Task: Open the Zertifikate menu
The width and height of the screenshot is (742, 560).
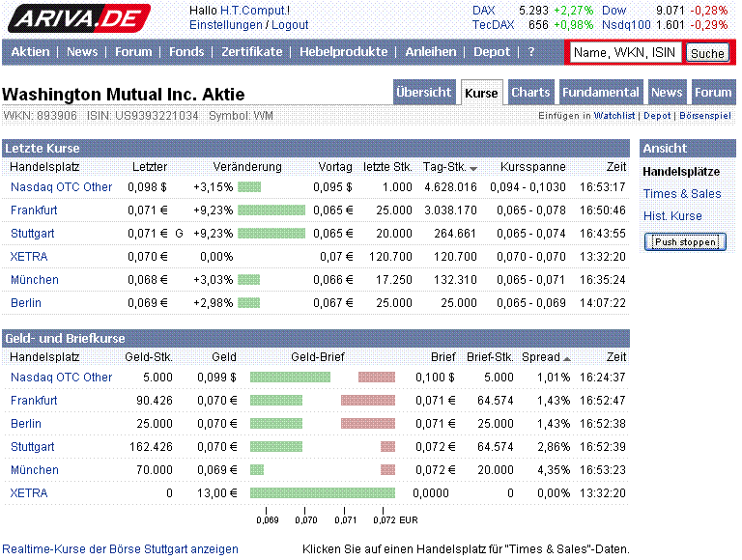Action: click(252, 51)
